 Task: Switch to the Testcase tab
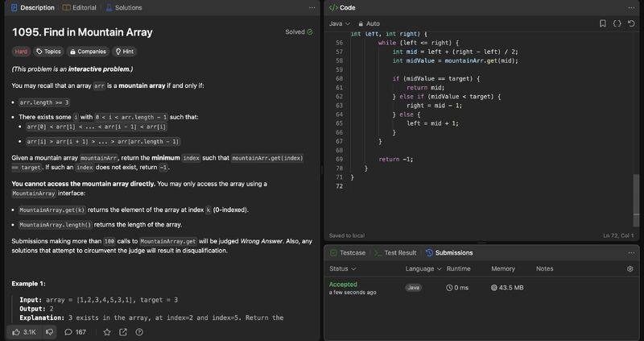coord(348,252)
